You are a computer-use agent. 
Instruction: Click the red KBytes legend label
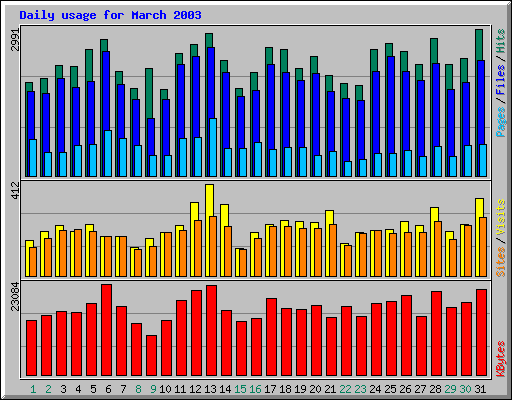point(500,359)
